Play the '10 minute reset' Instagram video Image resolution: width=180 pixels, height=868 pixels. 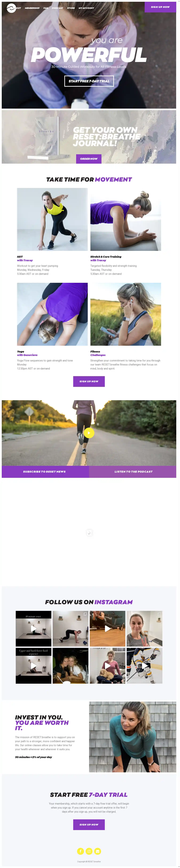coord(34,628)
